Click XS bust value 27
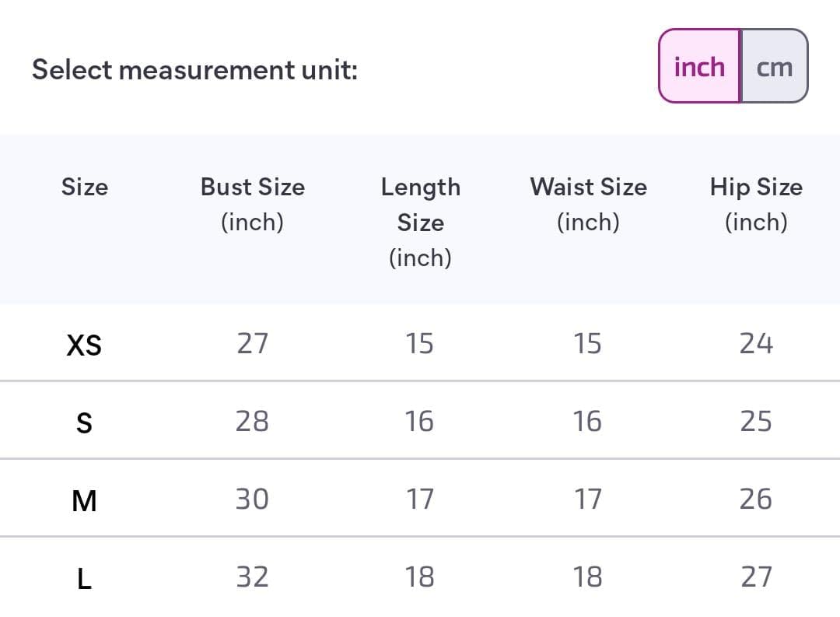Screen dimensions: 840x617 [x=252, y=343]
